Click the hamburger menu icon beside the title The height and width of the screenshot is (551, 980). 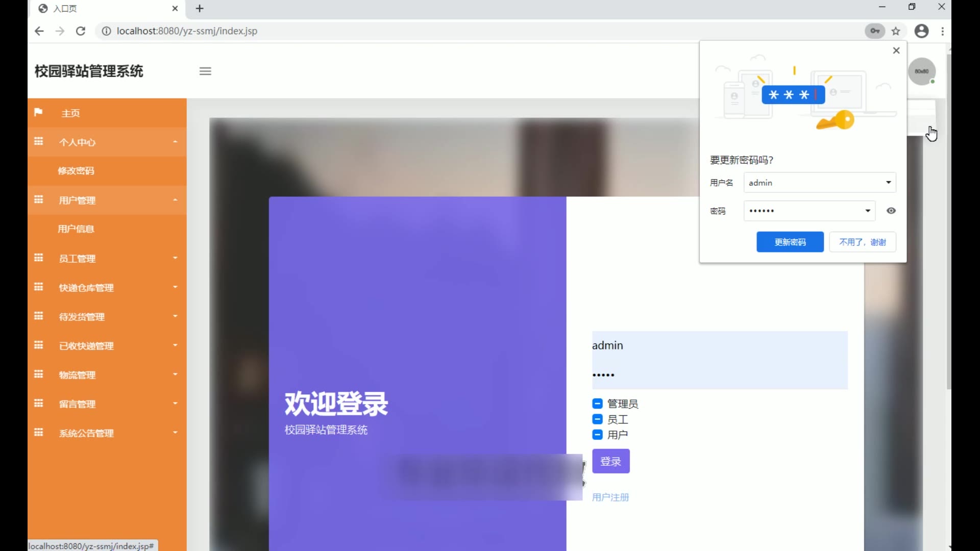click(205, 71)
